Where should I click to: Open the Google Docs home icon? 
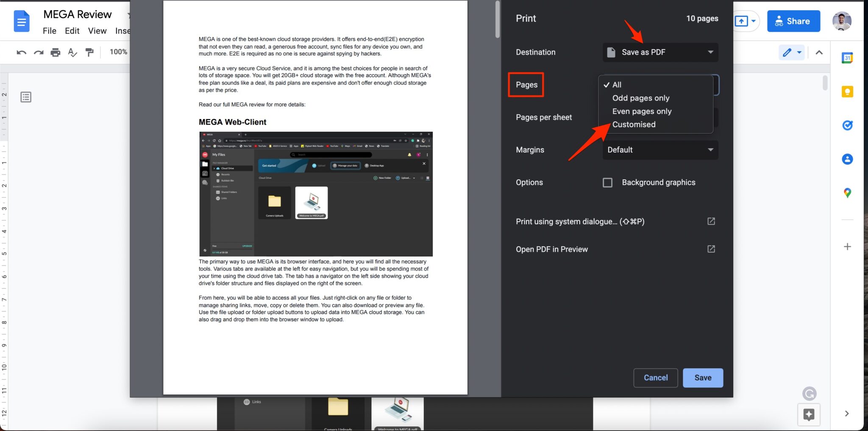click(x=22, y=22)
